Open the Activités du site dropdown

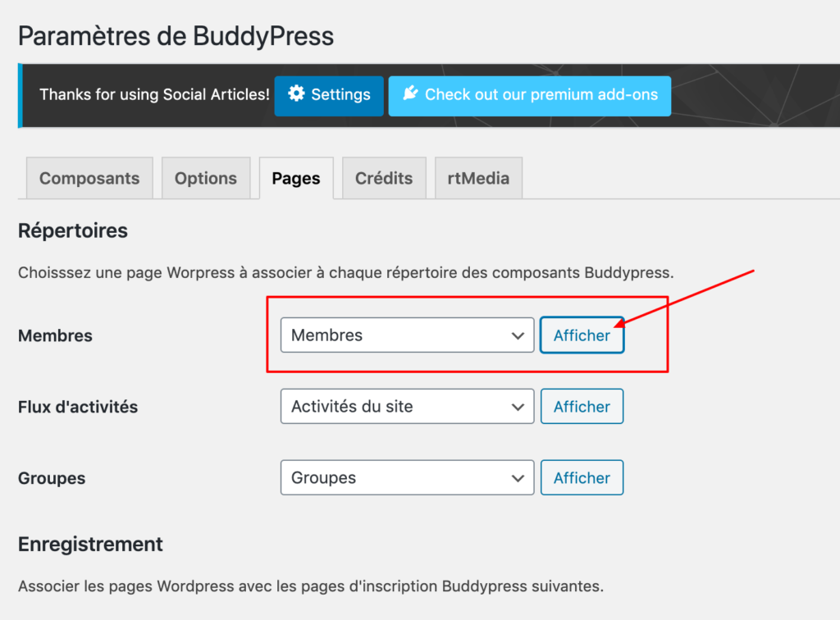pos(407,407)
